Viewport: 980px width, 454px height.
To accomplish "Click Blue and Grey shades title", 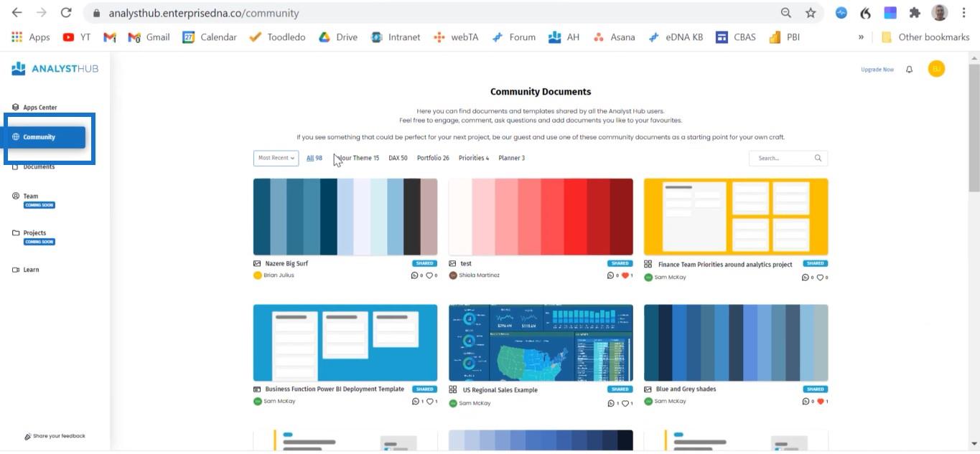I will [x=686, y=389].
